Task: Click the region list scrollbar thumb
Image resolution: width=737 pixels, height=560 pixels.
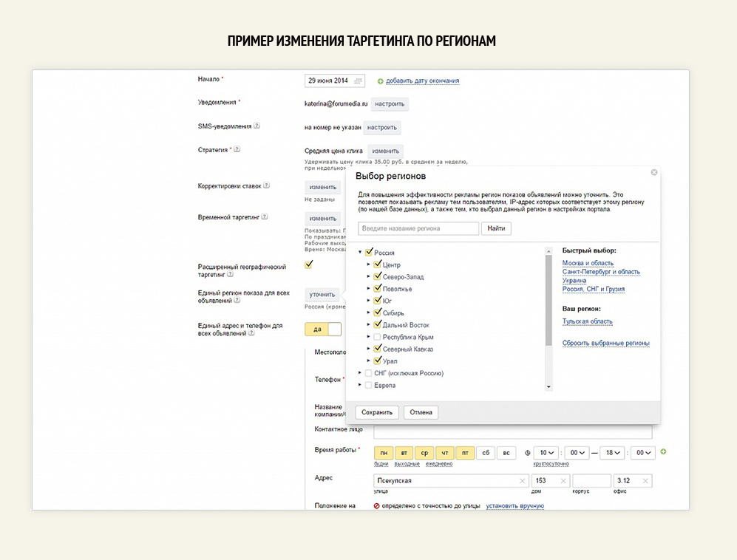Action: pos(548,300)
